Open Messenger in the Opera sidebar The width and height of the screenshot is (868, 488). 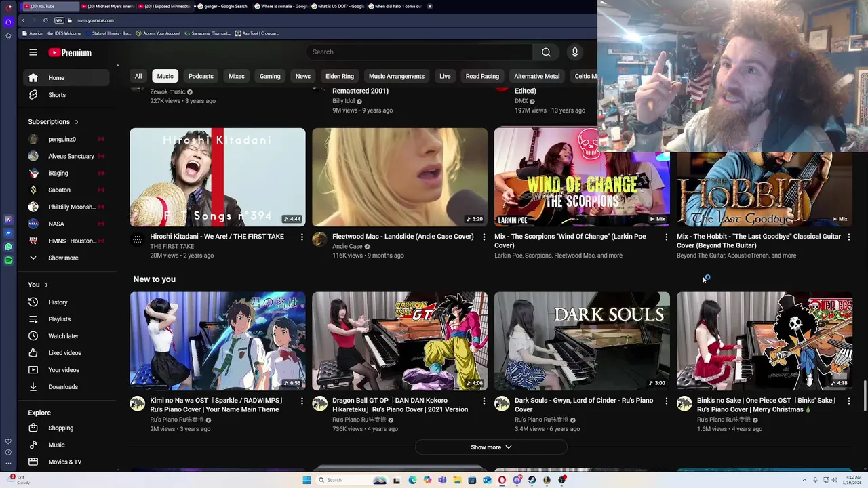pos(8,232)
